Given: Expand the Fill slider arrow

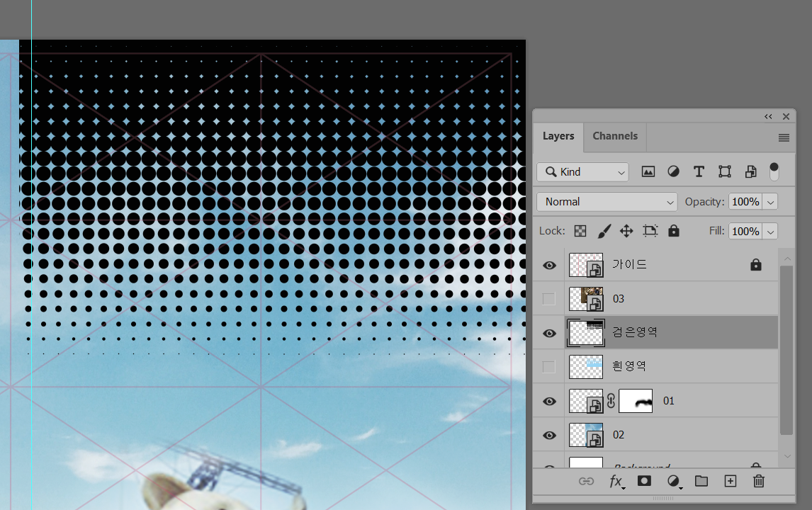Looking at the screenshot, I should (771, 232).
